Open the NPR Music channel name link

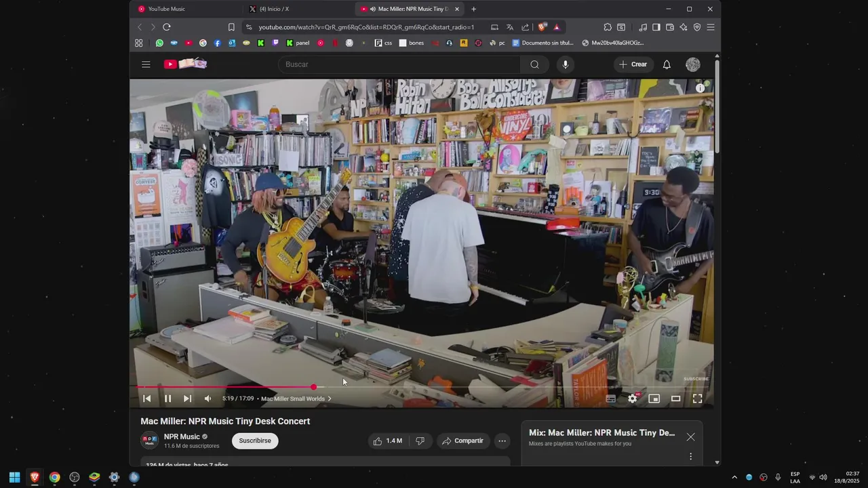click(x=182, y=437)
